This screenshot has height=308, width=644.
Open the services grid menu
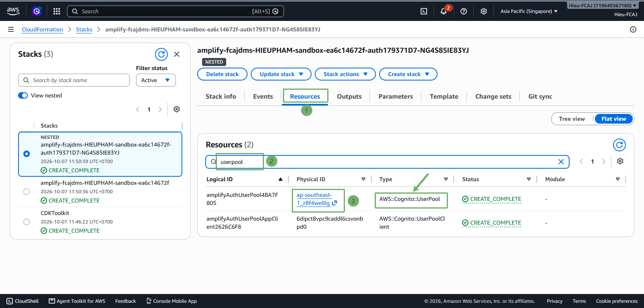[x=57, y=11]
